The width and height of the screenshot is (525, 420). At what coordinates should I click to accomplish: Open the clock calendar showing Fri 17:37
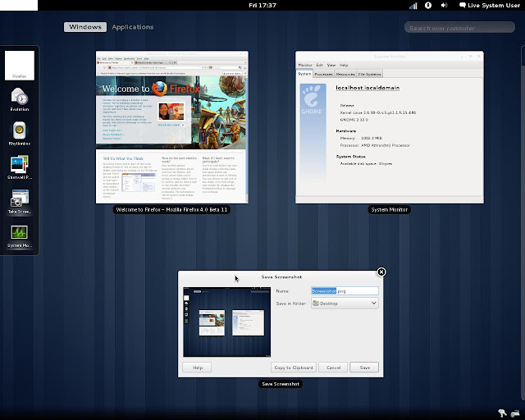pos(262,6)
